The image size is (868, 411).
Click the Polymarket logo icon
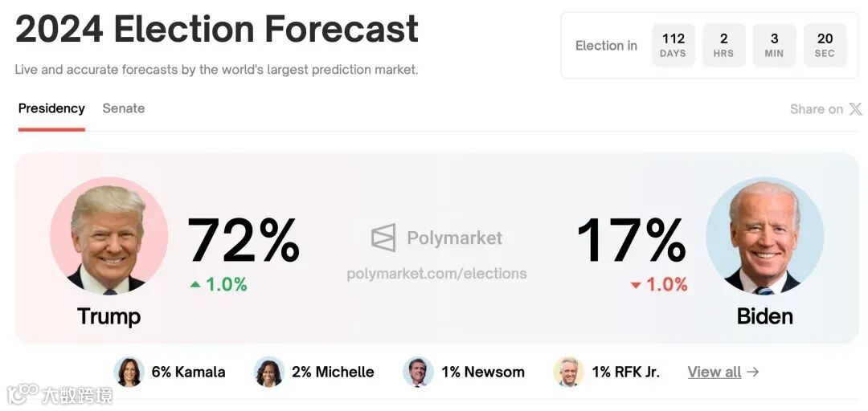pos(383,238)
